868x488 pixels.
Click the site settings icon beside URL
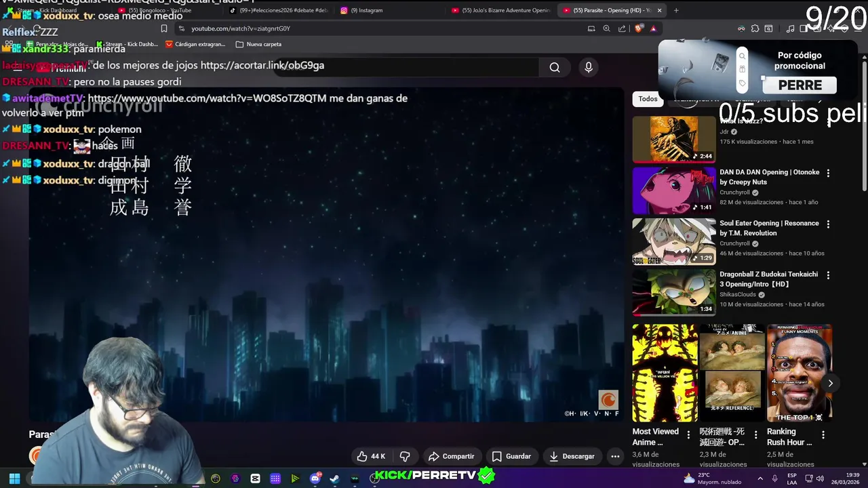coord(181,28)
